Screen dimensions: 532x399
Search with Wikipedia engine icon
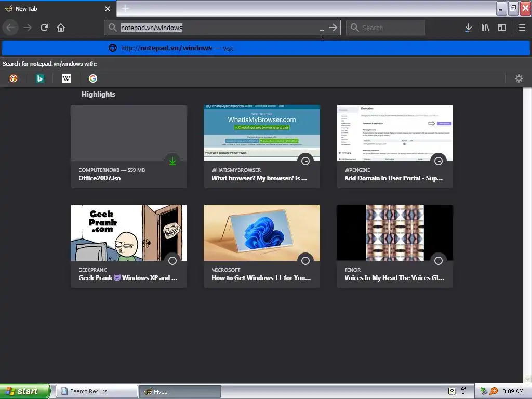(66, 78)
